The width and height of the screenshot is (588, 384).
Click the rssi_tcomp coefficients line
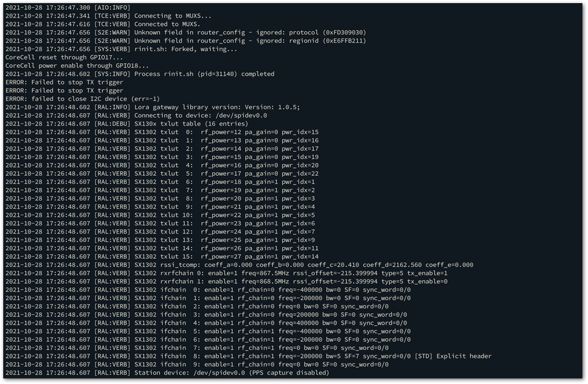click(x=240, y=264)
